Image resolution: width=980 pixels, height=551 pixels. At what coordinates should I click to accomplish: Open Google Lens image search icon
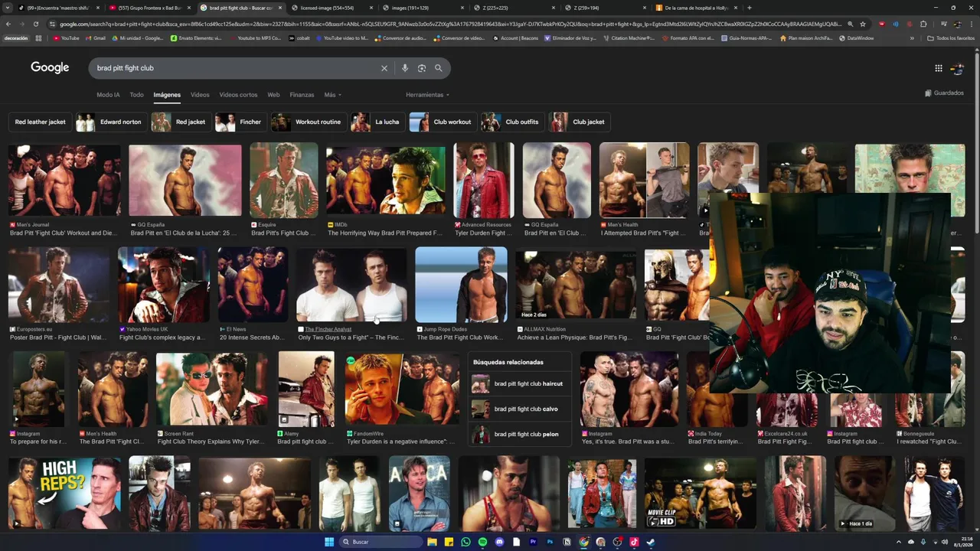click(x=422, y=68)
